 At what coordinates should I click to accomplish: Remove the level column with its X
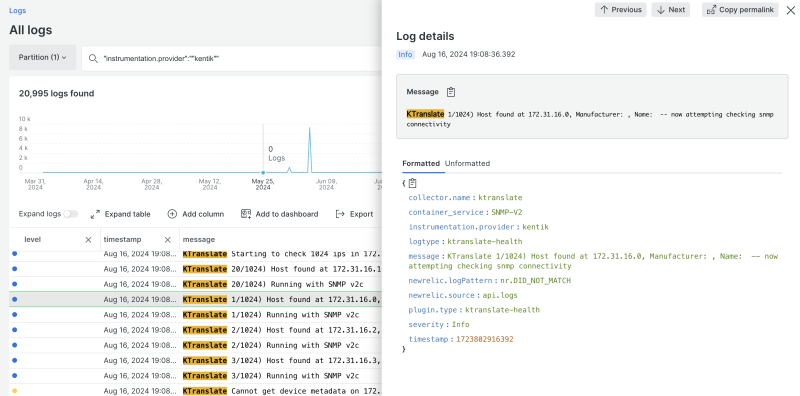point(88,240)
